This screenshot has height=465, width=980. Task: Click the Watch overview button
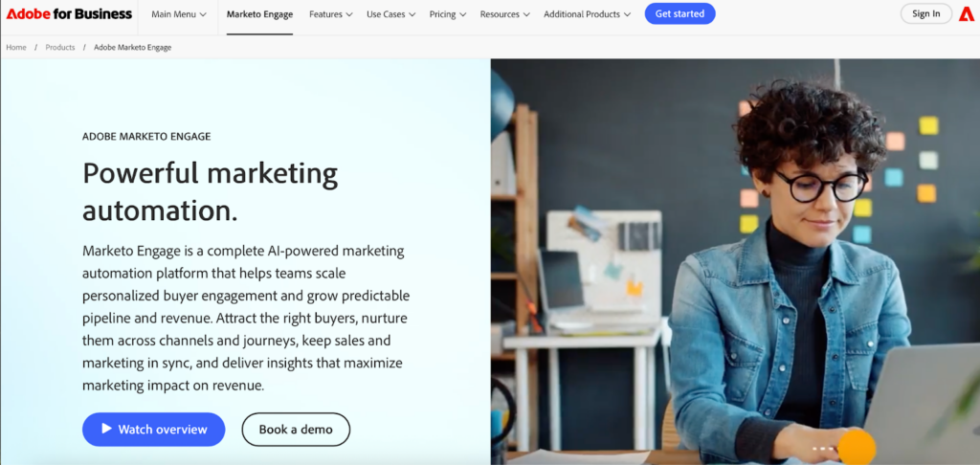point(154,430)
